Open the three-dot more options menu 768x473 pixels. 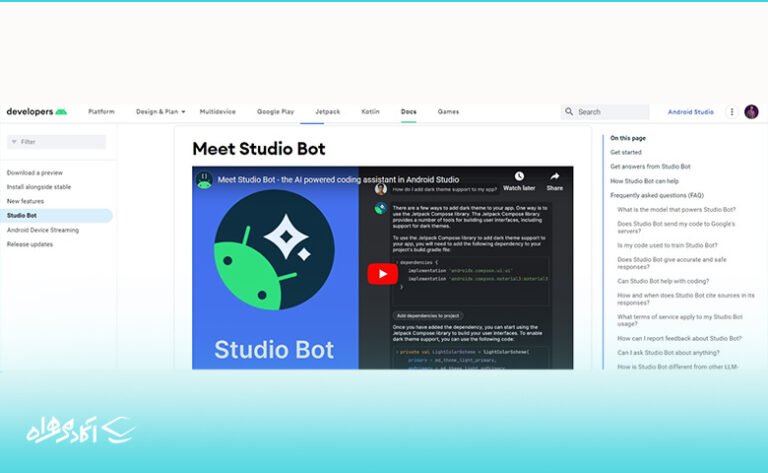pyautogui.click(x=731, y=112)
